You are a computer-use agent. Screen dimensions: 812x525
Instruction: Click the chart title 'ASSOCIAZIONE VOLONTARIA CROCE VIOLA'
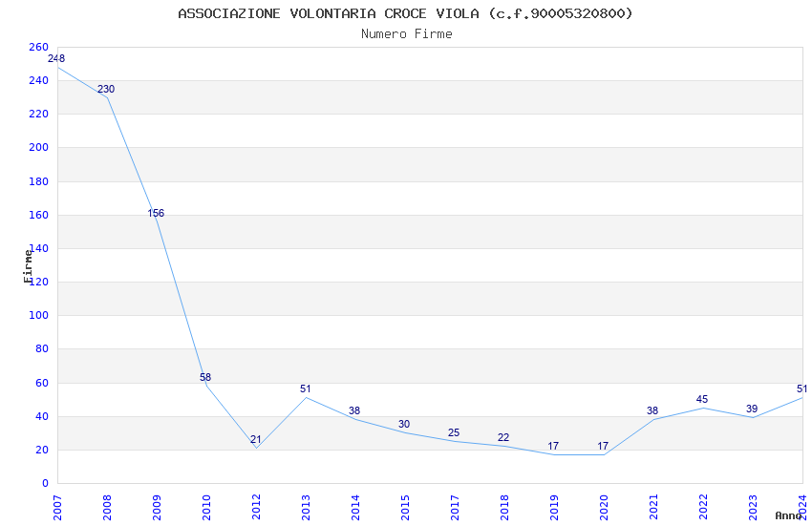329,13
